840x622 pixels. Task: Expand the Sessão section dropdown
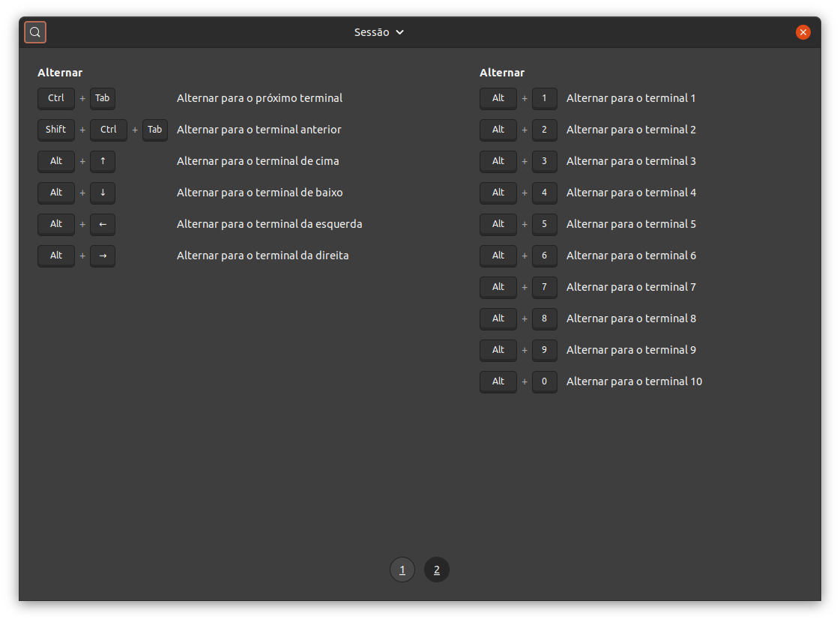point(378,32)
